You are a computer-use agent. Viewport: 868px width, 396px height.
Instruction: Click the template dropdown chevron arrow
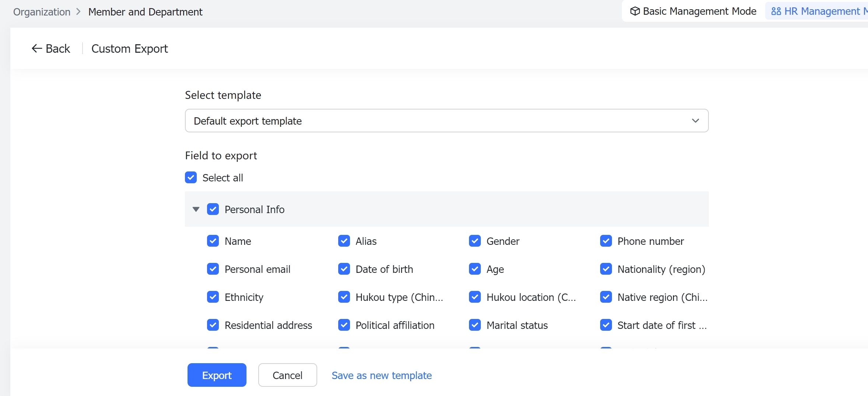tap(695, 121)
